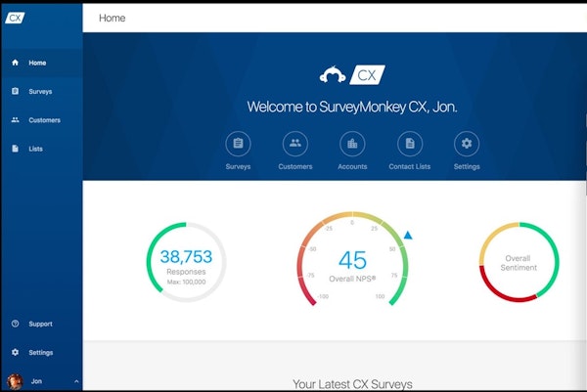Click Jon's profile avatar
Viewport: 587px width, 392px height.
tap(15, 381)
